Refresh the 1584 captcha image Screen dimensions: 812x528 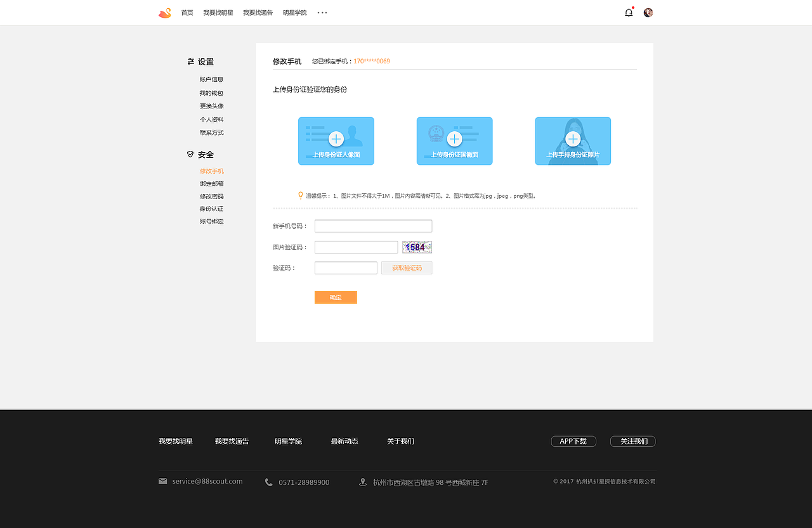[417, 247]
